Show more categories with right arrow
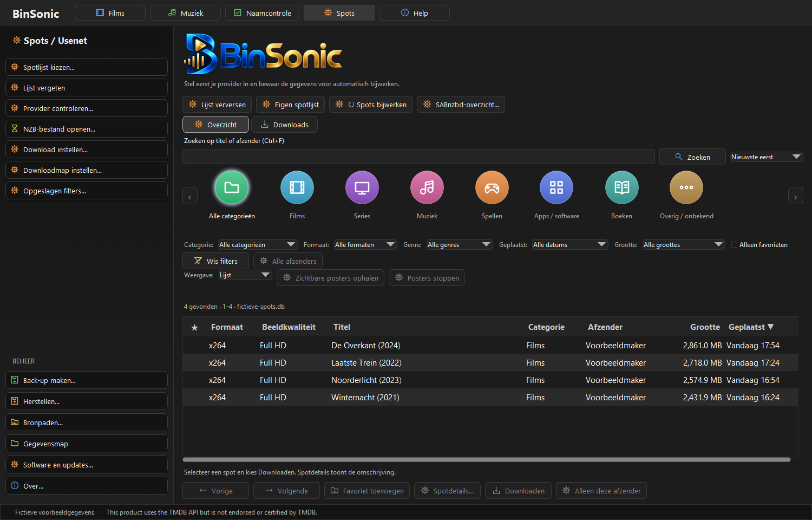 [795, 196]
